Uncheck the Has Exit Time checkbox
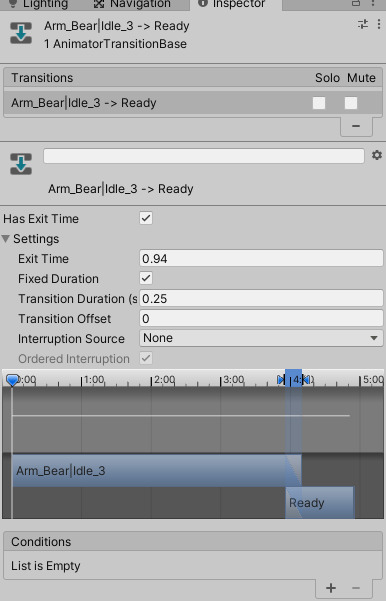 pos(146,218)
